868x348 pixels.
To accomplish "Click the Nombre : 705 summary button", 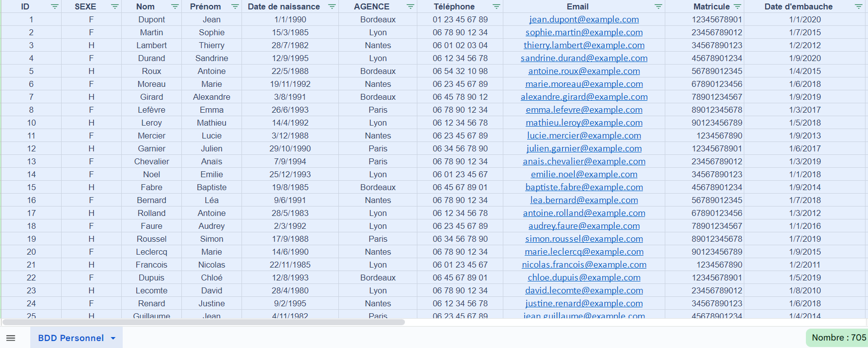I will [838, 338].
